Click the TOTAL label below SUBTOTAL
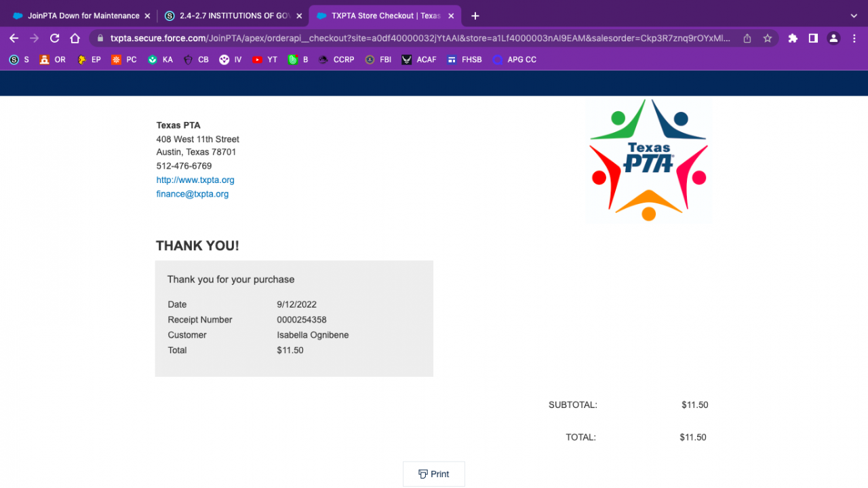 (580, 438)
